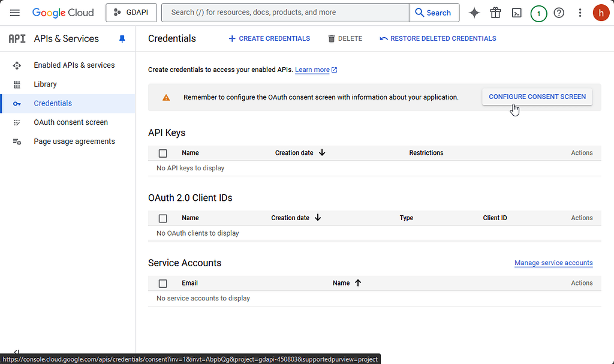
Task: Click the API logo icon in sidebar
Action: (x=17, y=39)
